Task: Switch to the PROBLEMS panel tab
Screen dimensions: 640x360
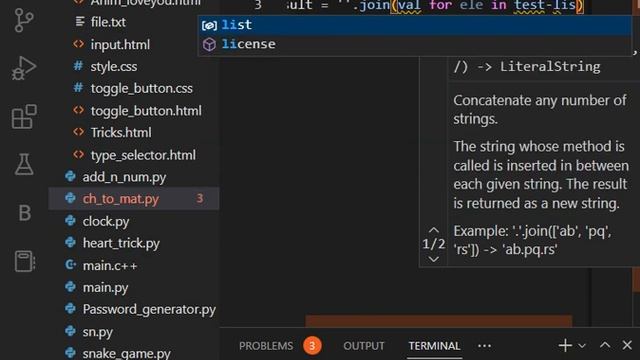Action: point(266,346)
